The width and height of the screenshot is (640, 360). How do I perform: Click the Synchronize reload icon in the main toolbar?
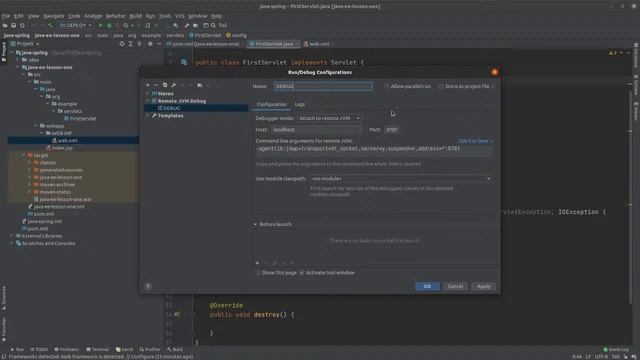22,25
